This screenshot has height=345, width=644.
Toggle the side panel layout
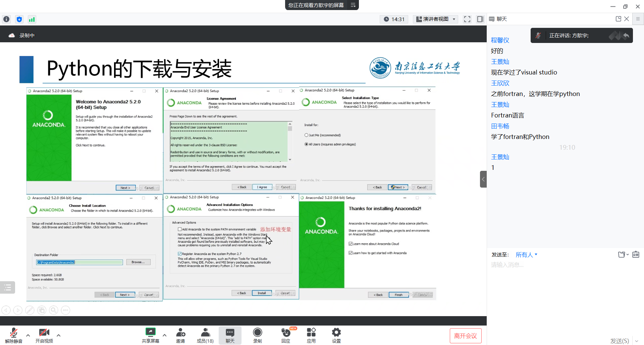(x=480, y=19)
